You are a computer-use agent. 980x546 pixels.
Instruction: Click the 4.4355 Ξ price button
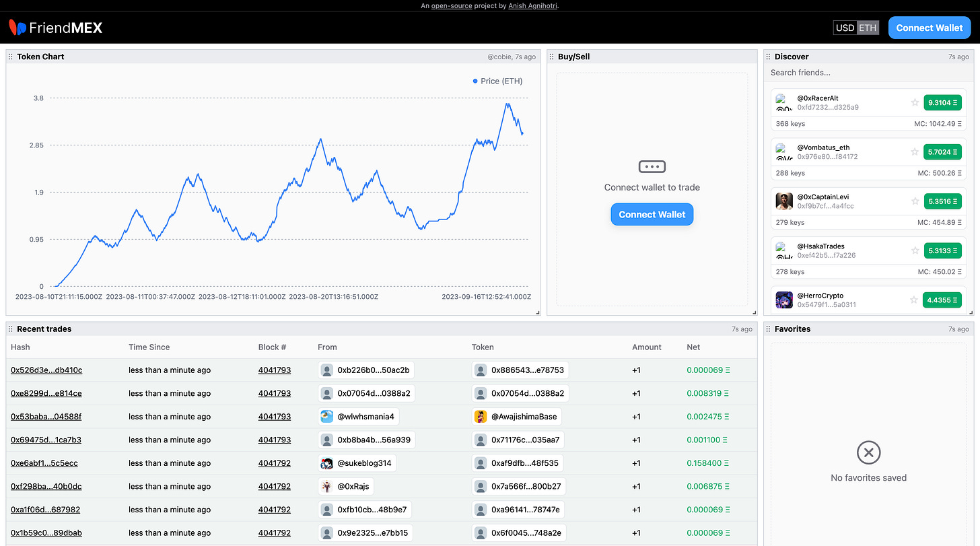coord(943,300)
